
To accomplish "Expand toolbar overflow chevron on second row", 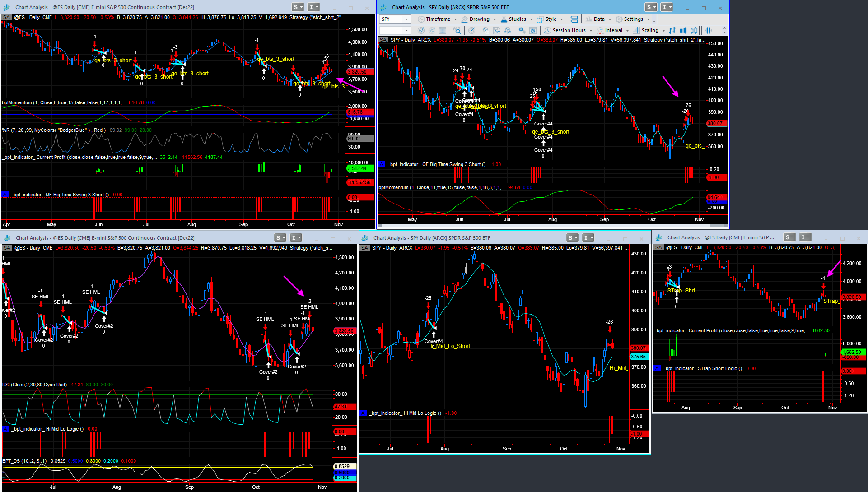I will pos(724,30).
